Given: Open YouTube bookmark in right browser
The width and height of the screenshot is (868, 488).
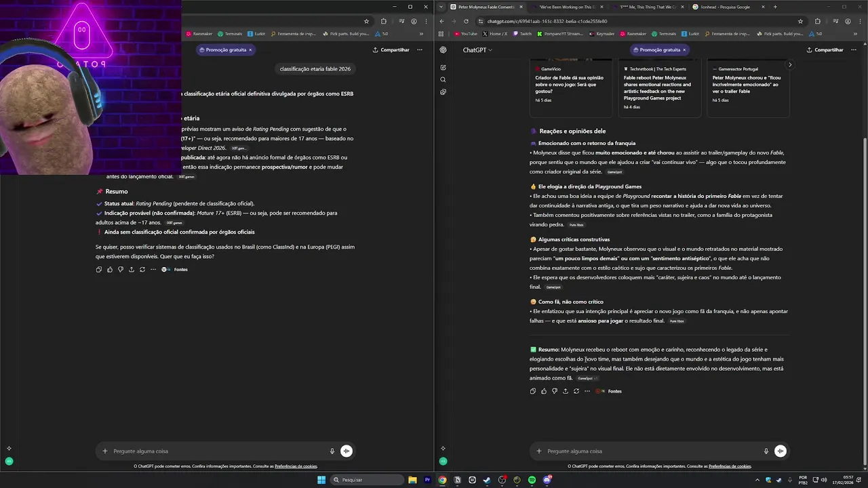Looking at the screenshot, I should [x=466, y=34].
